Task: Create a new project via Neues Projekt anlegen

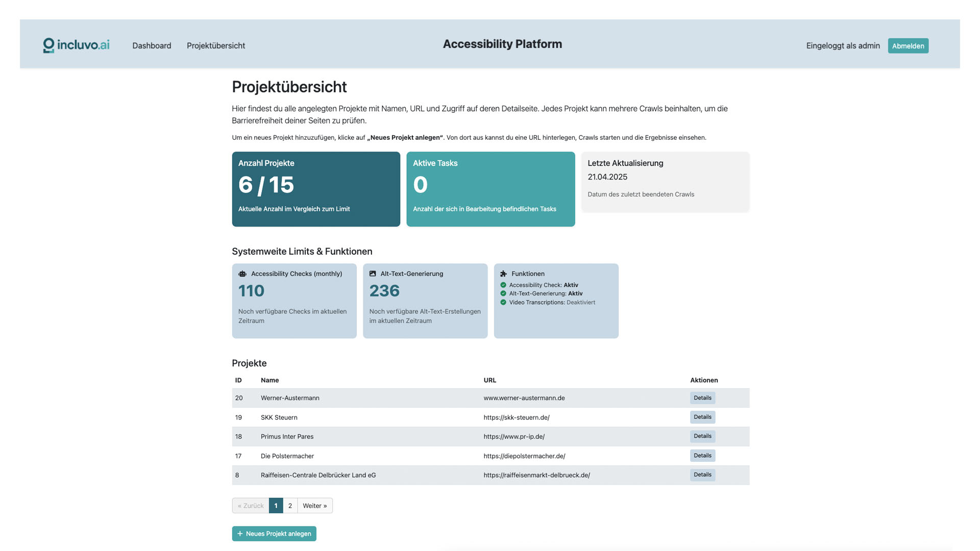Action: (x=274, y=533)
